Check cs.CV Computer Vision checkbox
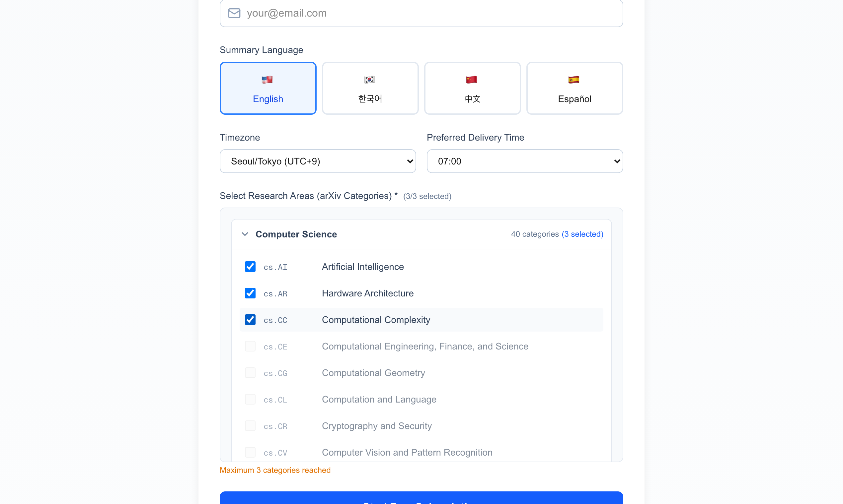Image resolution: width=843 pixels, height=504 pixels. point(250,452)
